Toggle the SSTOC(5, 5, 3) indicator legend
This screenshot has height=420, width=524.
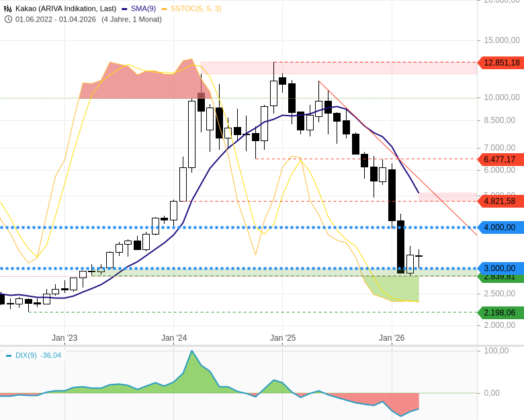click(195, 9)
